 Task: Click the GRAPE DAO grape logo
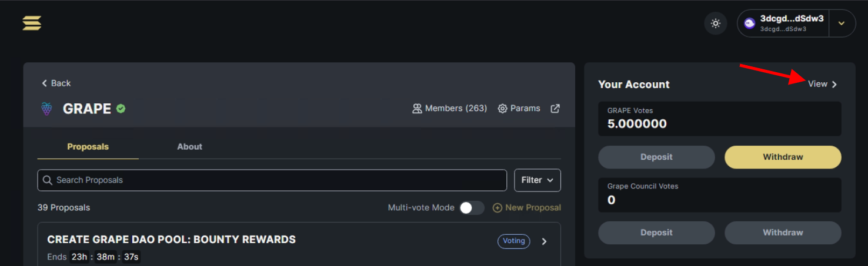click(46, 109)
